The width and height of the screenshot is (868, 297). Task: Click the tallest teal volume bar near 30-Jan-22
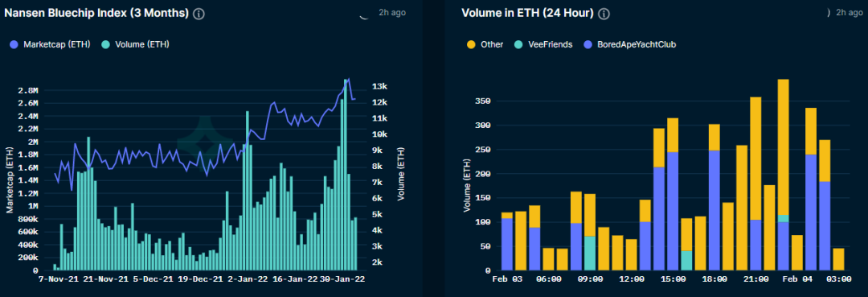point(346,175)
